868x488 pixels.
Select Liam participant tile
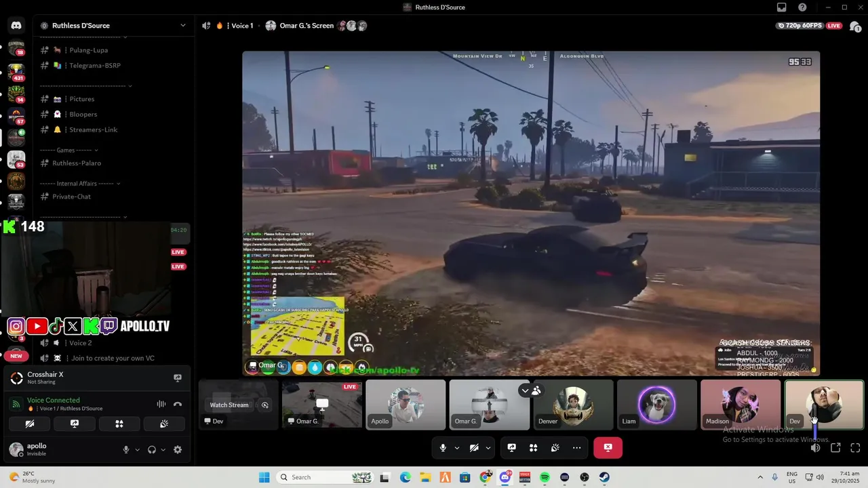(657, 405)
